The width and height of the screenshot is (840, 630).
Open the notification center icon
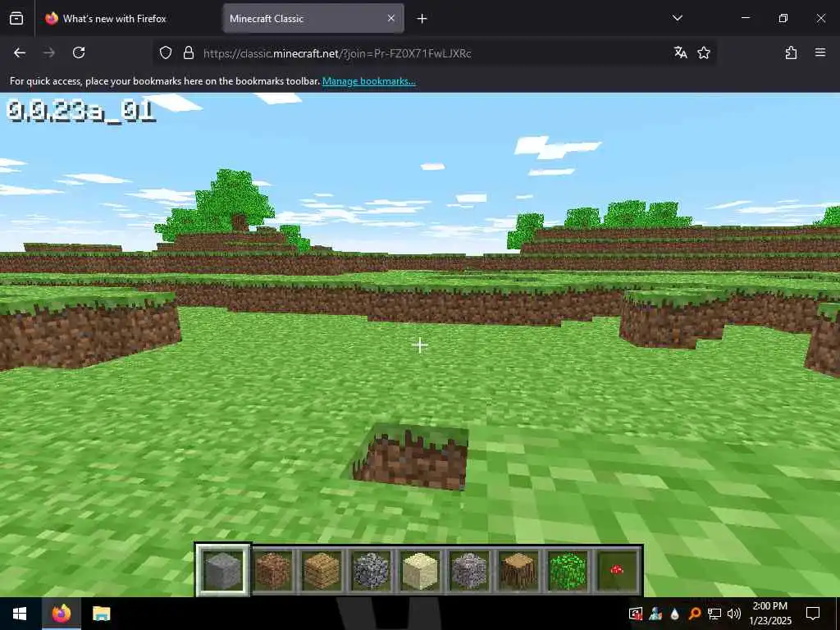coord(813,614)
